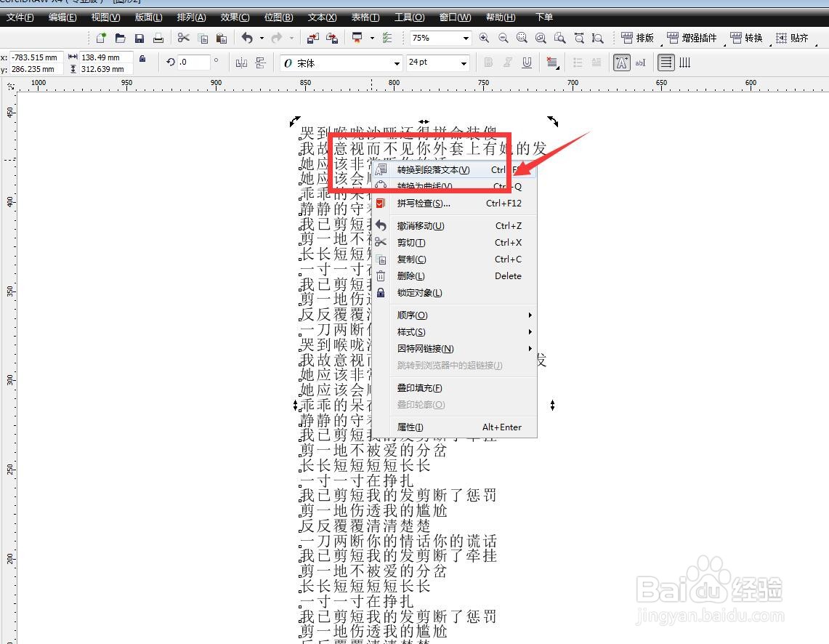Set text direction to vertical

click(684, 63)
